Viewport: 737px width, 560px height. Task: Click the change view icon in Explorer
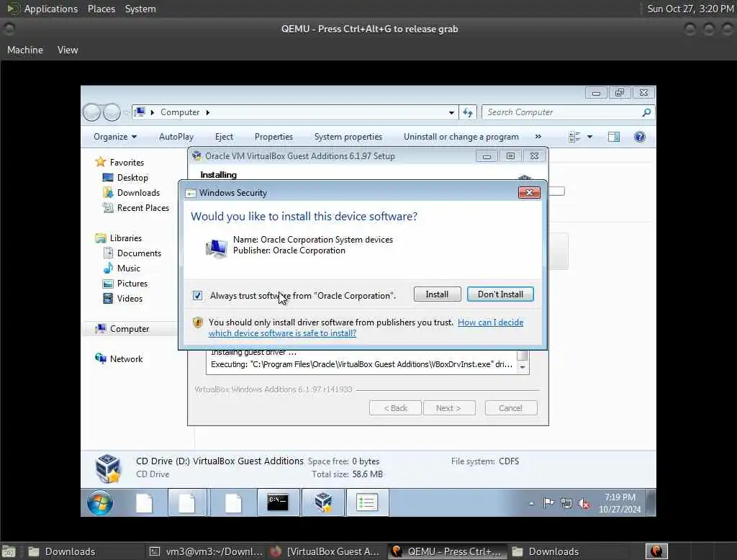[x=574, y=137]
